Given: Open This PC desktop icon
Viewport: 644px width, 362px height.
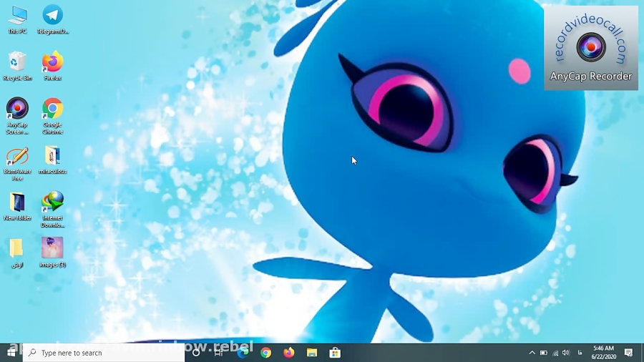Looking at the screenshot, I should click(17, 19).
